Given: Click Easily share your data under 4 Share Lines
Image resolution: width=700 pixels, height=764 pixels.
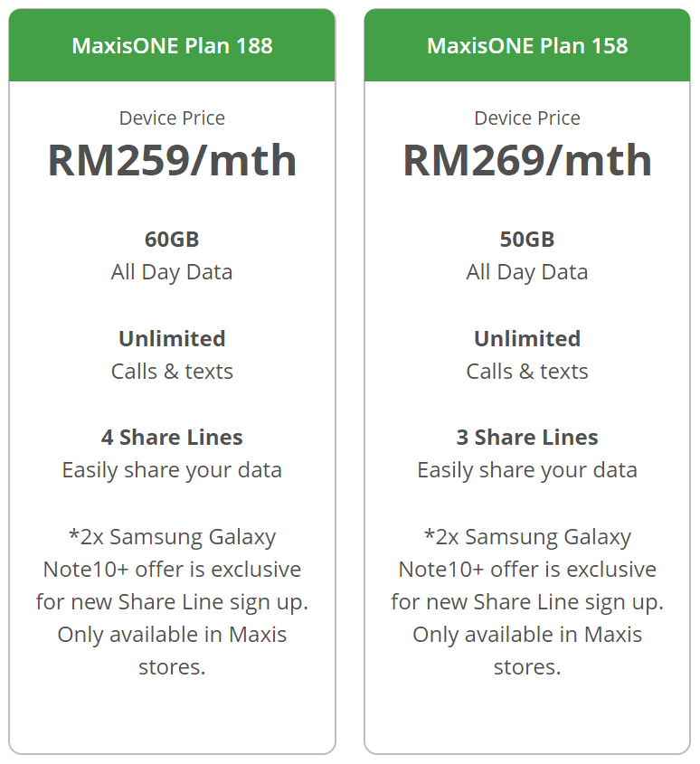Looking at the screenshot, I should tap(172, 470).
